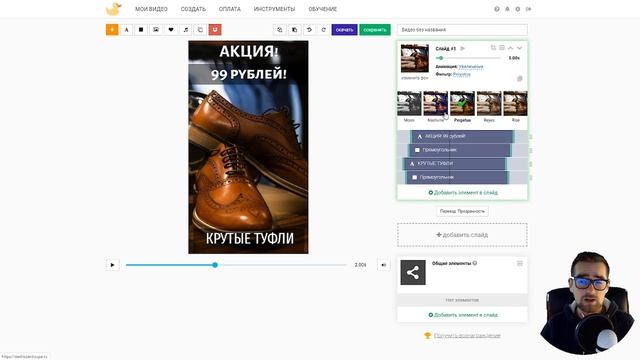Click the изменить фон link

415,78
